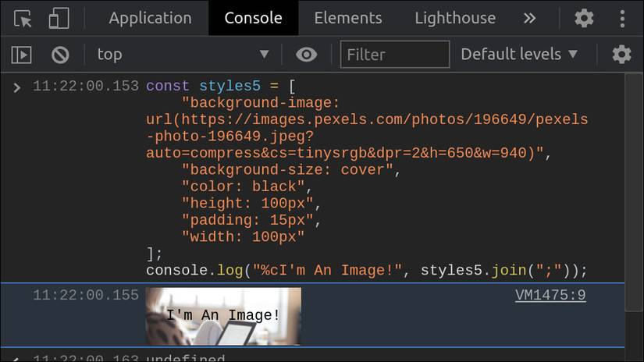Open the VM1475:9 source link

click(x=550, y=295)
